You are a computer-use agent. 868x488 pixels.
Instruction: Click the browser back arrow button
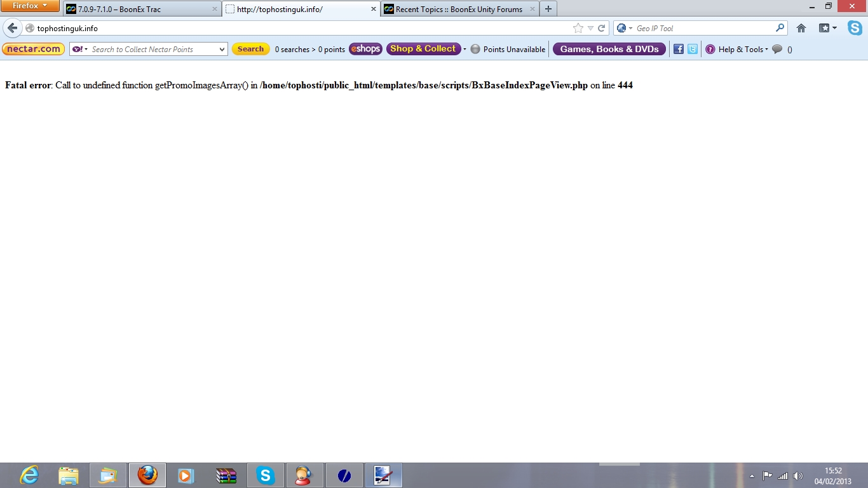pos(12,29)
